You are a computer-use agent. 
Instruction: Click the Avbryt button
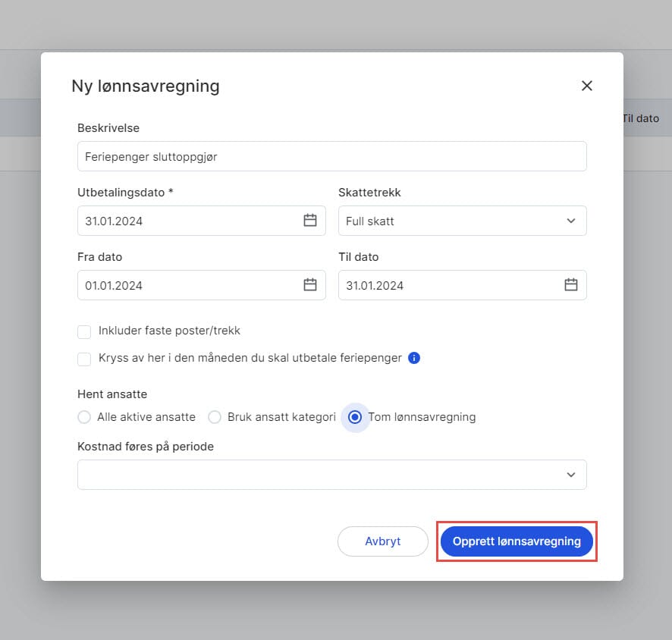(382, 541)
